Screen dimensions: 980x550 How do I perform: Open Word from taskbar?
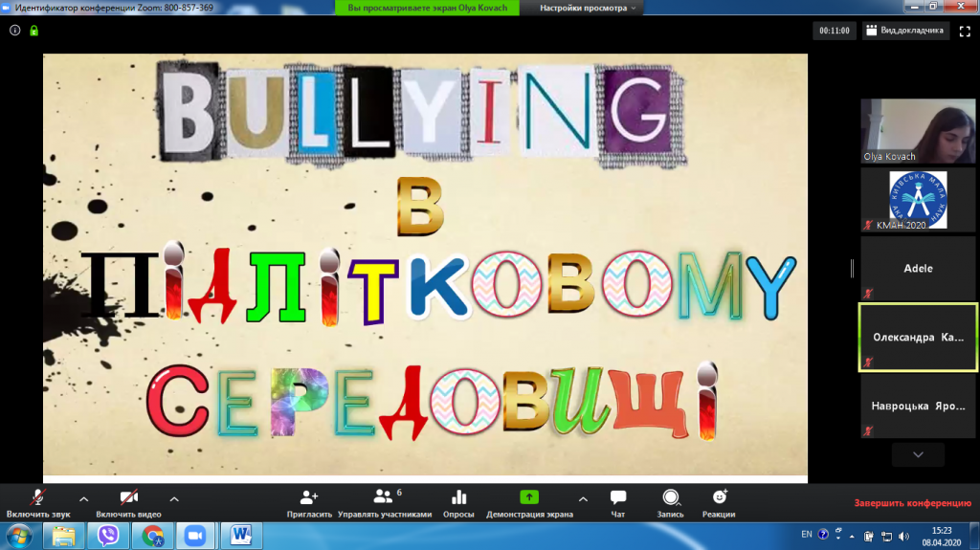pos(240,536)
